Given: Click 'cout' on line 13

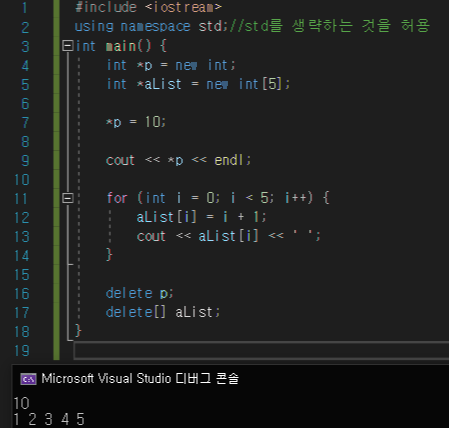Looking at the screenshot, I should (x=151, y=236).
